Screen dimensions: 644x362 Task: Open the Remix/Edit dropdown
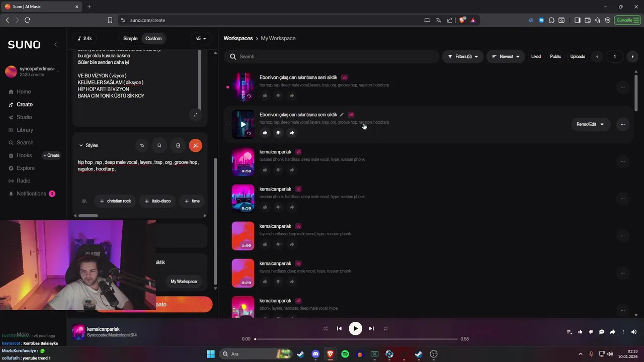coord(590,124)
